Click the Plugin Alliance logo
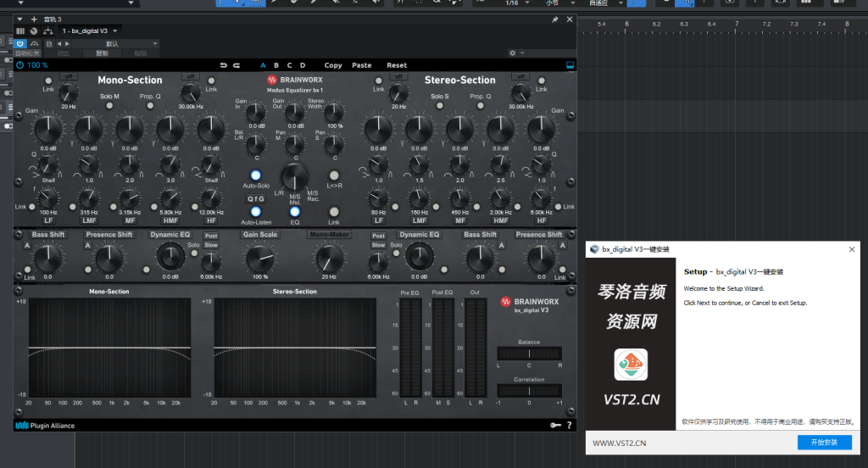Image resolution: width=868 pixels, height=468 pixels. click(45, 426)
